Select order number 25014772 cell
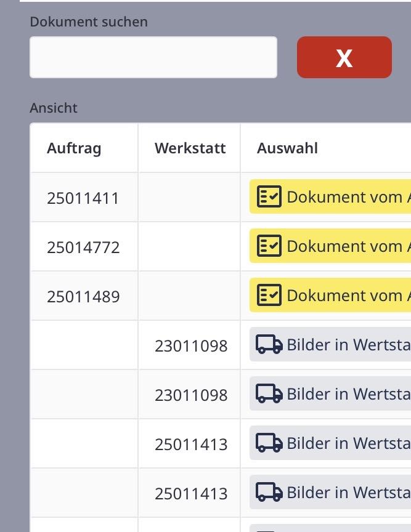 [83, 248]
